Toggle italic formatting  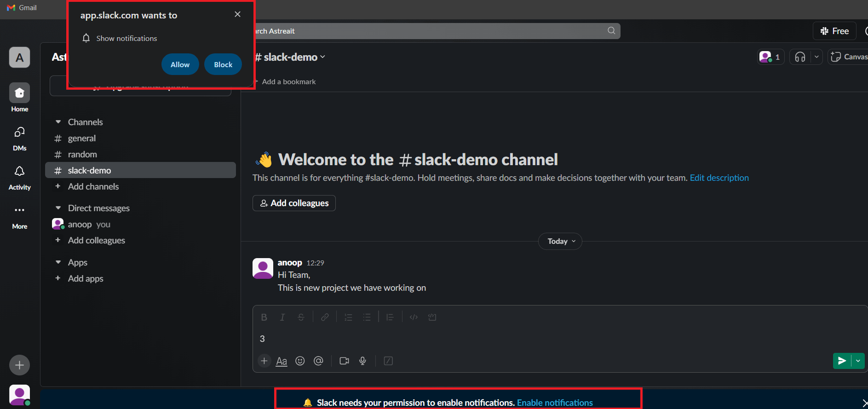coord(282,317)
